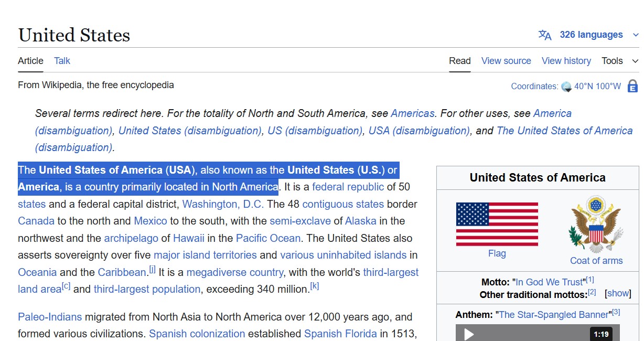Image resolution: width=644 pixels, height=341 pixels.
Task: Switch to the Article tab
Action: pyautogui.click(x=30, y=61)
